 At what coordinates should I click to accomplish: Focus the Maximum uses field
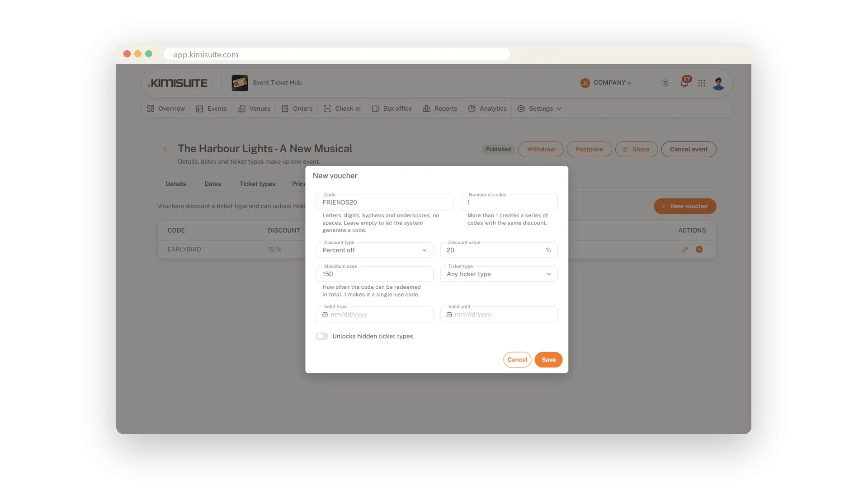[x=374, y=274]
